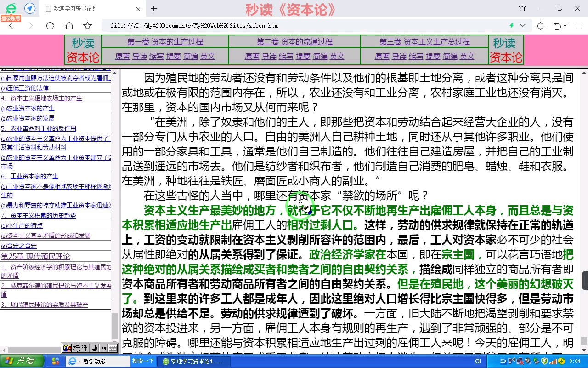Open sidebar chapter 第25章 现代殖民理论

(x=36, y=256)
